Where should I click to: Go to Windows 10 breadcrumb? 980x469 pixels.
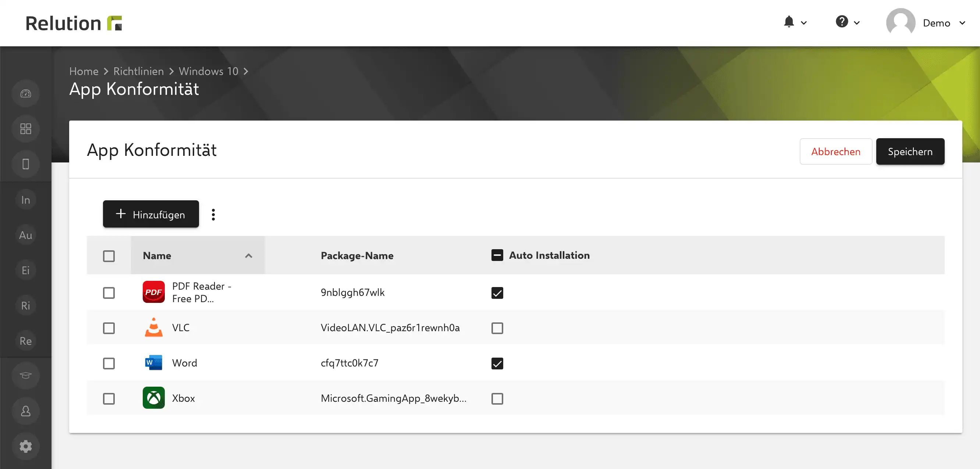point(209,71)
